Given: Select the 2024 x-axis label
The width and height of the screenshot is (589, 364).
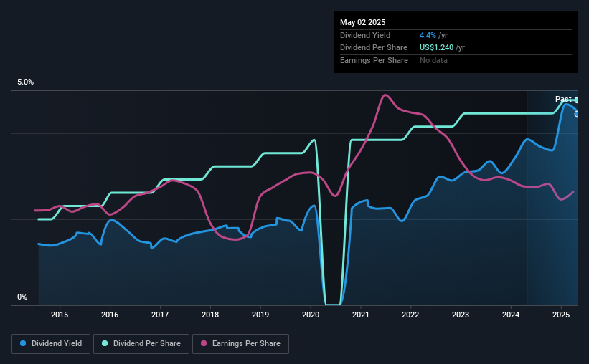Looking at the screenshot, I should [x=511, y=315].
